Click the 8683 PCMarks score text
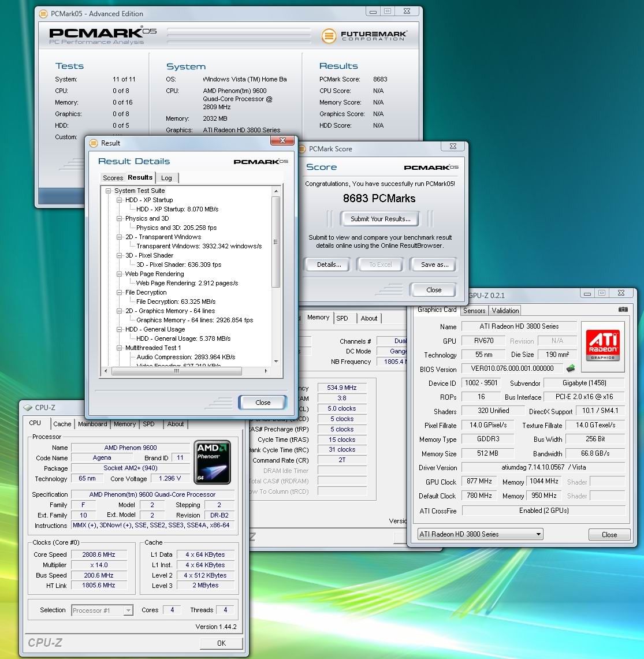 tap(379, 198)
